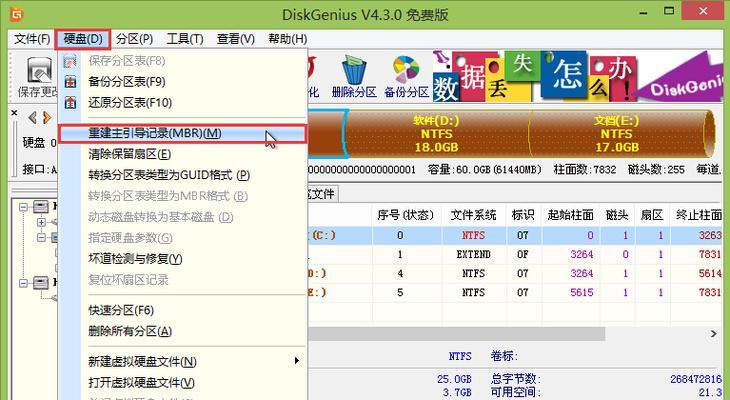The image size is (730, 400).
Task: Click 终止柱面 column header
Action: [x=698, y=215]
